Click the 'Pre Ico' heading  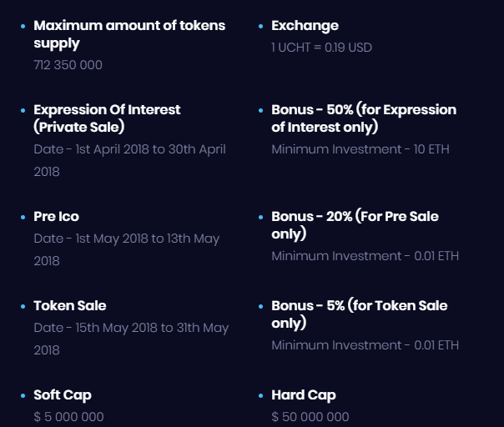pyautogui.click(x=57, y=216)
